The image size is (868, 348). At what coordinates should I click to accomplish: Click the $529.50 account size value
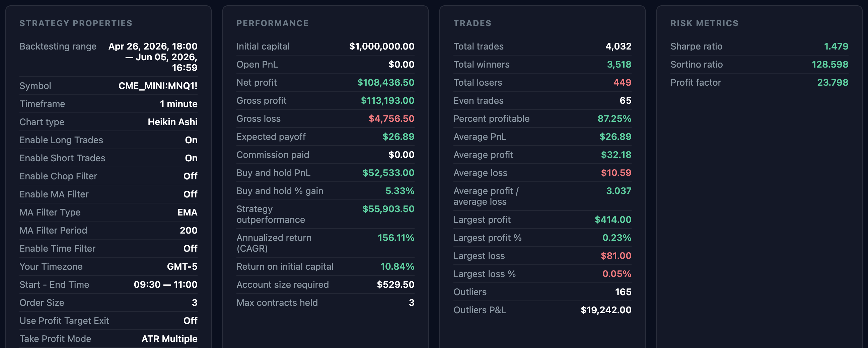(395, 284)
